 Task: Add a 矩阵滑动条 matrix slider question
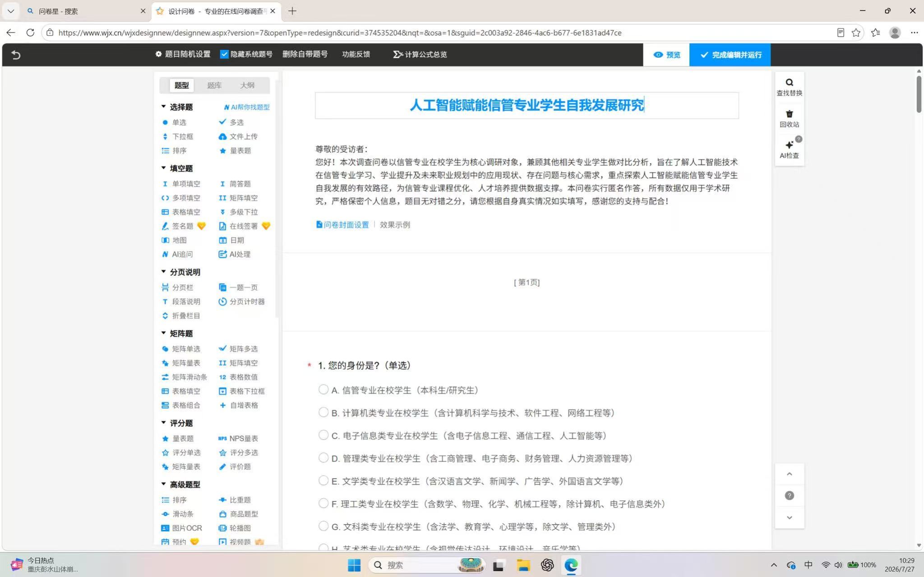[184, 377]
